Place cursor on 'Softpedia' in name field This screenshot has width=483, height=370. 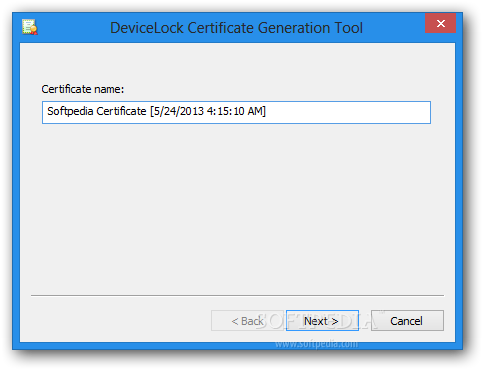(70, 111)
